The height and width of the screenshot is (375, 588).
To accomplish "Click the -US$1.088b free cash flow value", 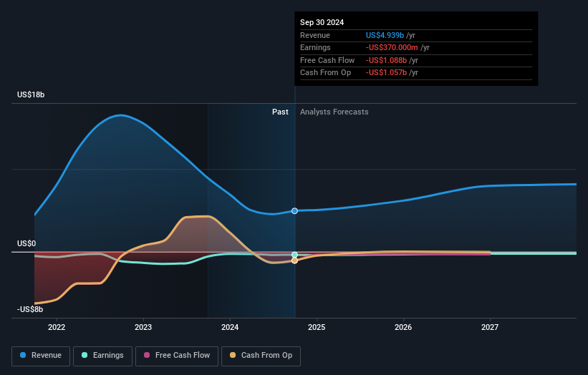I will tap(386, 60).
